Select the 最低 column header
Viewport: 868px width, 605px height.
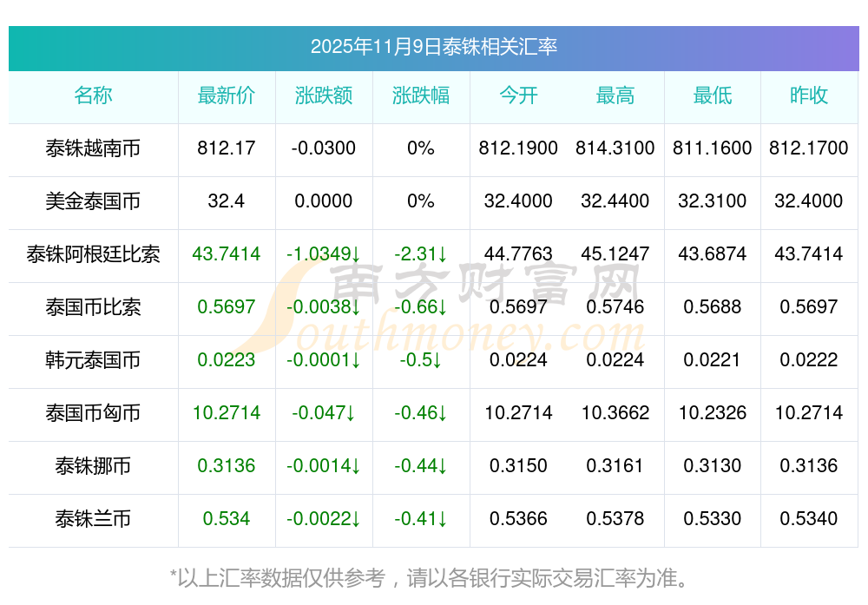(713, 95)
